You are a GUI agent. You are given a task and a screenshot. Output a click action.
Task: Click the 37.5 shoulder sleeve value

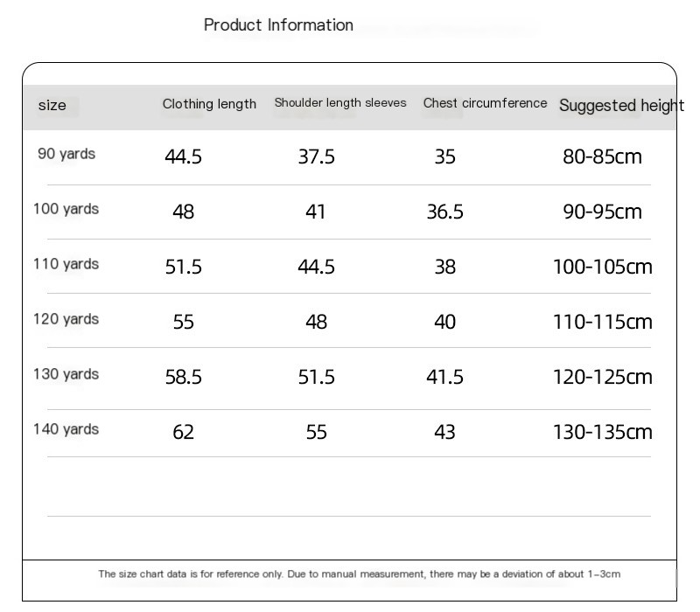pyautogui.click(x=316, y=157)
